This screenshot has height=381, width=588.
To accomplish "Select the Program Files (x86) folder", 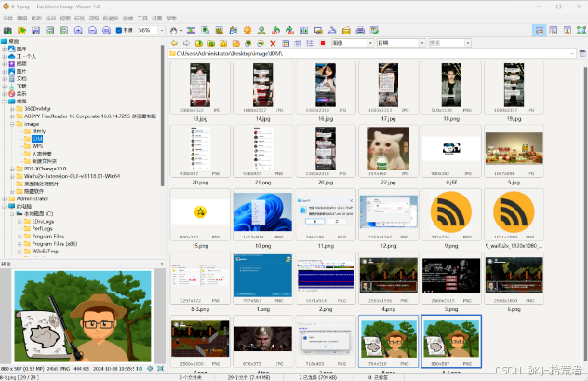I will pyautogui.click(x=54, y=244).
